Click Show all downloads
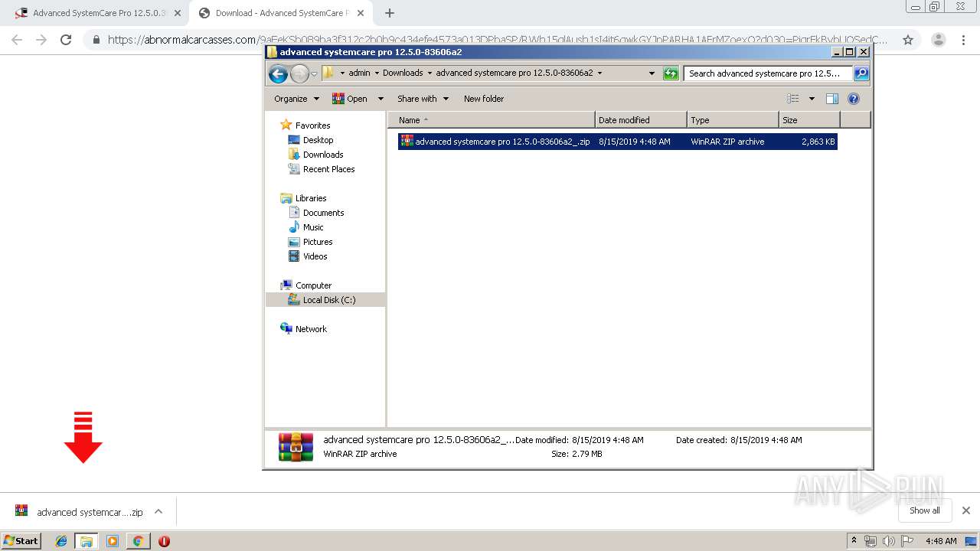 coord(925,510)
